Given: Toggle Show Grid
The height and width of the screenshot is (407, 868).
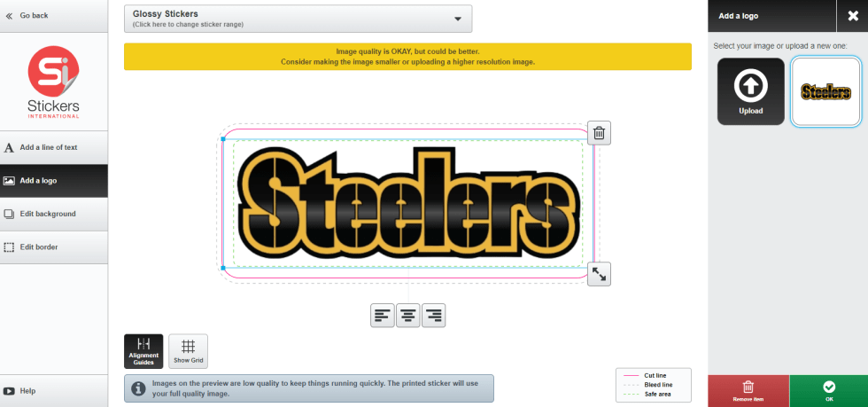Looking at the screenshot, I should tap(188, 351).
